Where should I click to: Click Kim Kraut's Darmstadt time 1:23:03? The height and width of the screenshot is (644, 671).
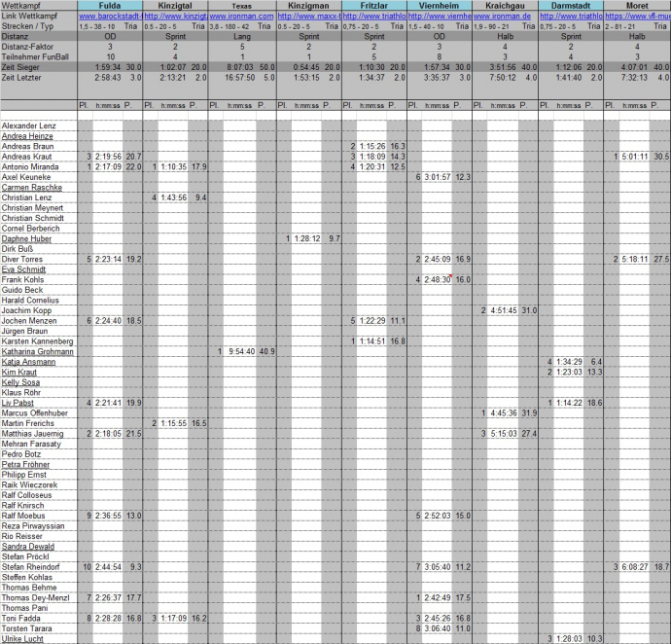(569, 372)
